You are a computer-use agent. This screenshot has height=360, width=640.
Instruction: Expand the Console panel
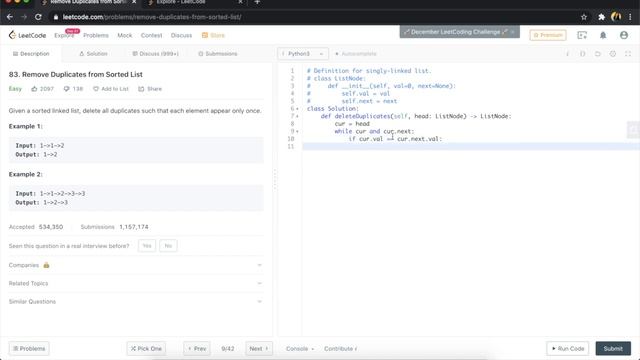300,349
